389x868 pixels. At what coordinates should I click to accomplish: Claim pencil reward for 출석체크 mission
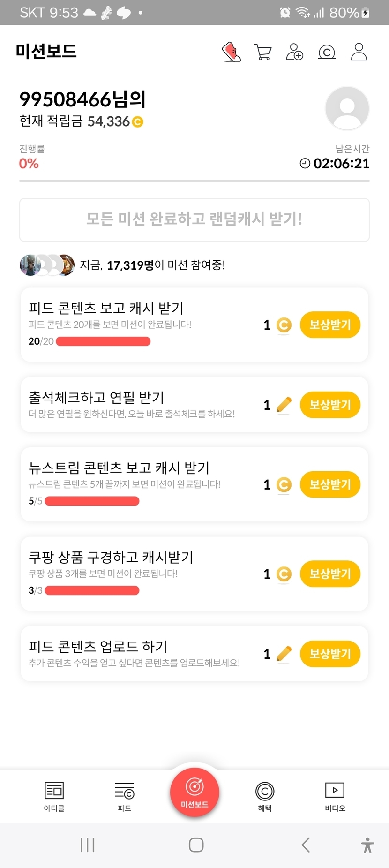[330, 405]
